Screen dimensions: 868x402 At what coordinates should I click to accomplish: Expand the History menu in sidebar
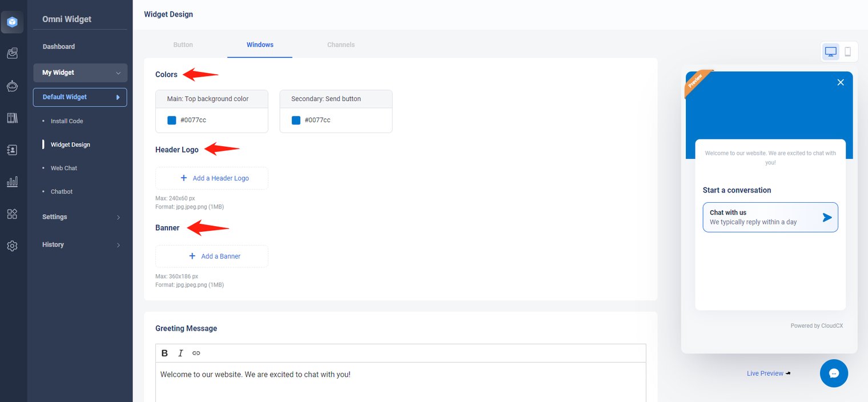click(x=80, y=244)
